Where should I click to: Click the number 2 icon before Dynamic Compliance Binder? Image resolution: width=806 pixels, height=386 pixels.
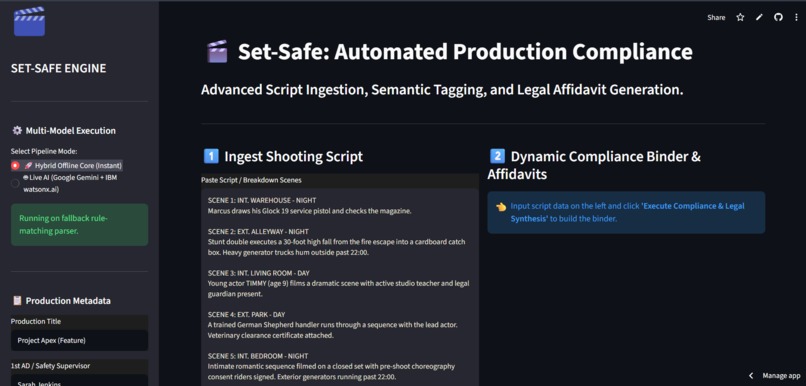[x=497, y=156]
